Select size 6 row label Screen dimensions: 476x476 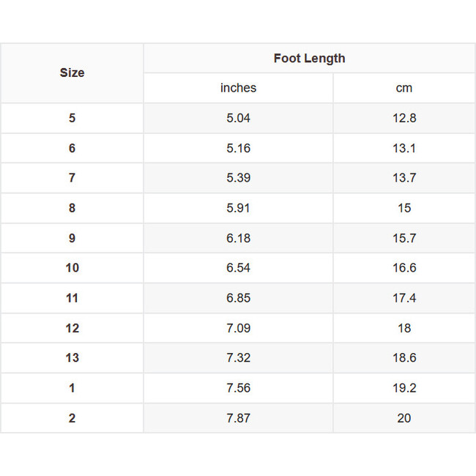(x=72, y=148)
